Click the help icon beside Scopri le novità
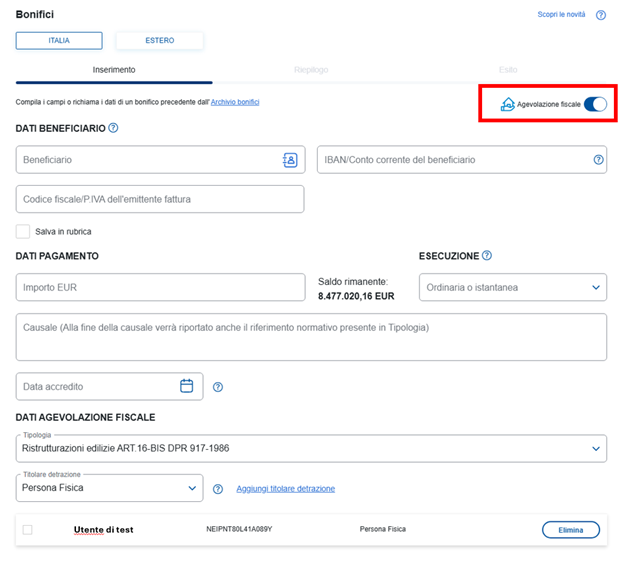 [601, 15]
